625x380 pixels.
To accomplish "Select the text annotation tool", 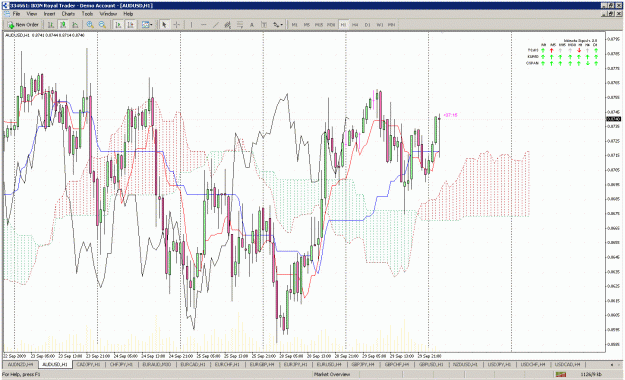I will 252,25.
